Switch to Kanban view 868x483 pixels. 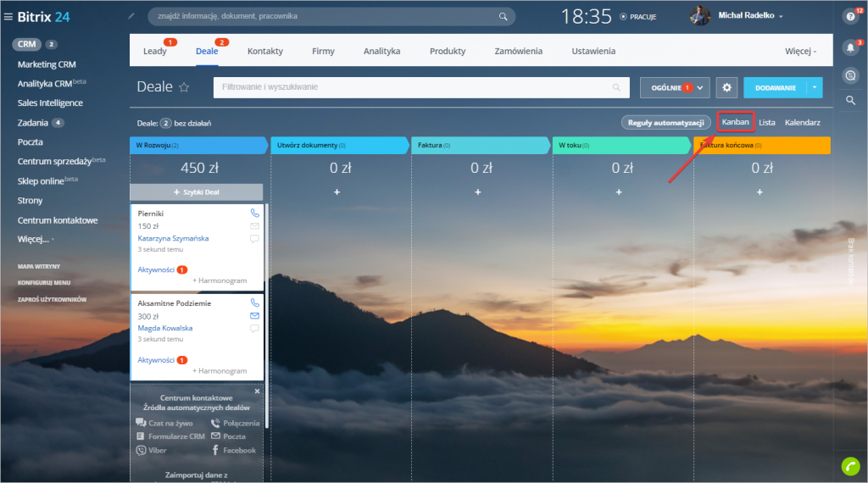coord(735,123)
